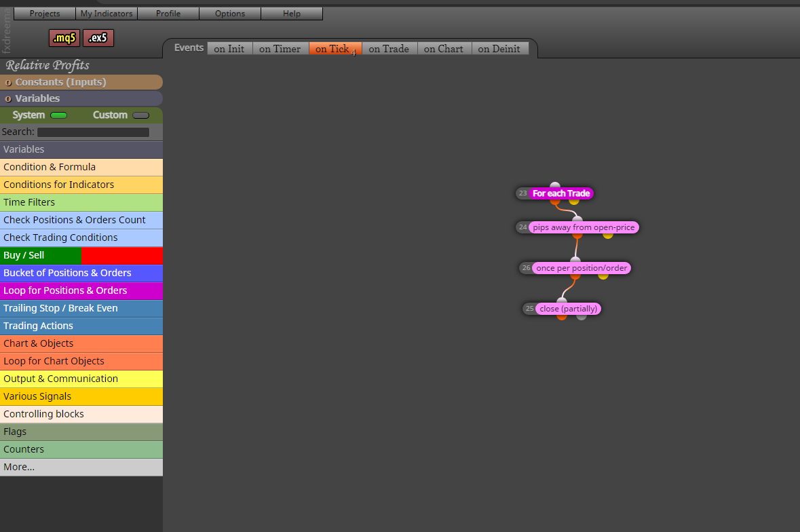Viewport: 800px width, 532px height.
Task: Toggle the Custom blocks switch
Action: tap(141, 115)
